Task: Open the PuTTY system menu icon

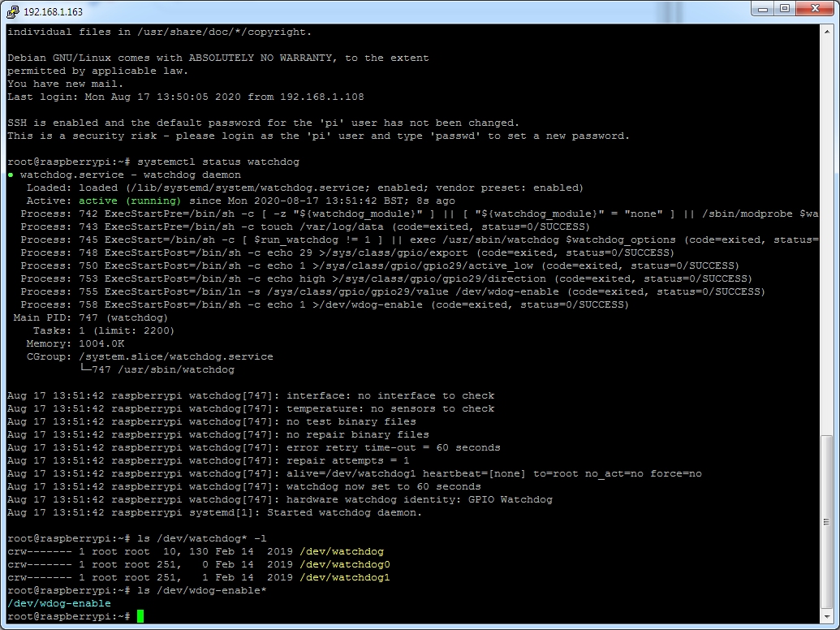Action: pos(11,11)
